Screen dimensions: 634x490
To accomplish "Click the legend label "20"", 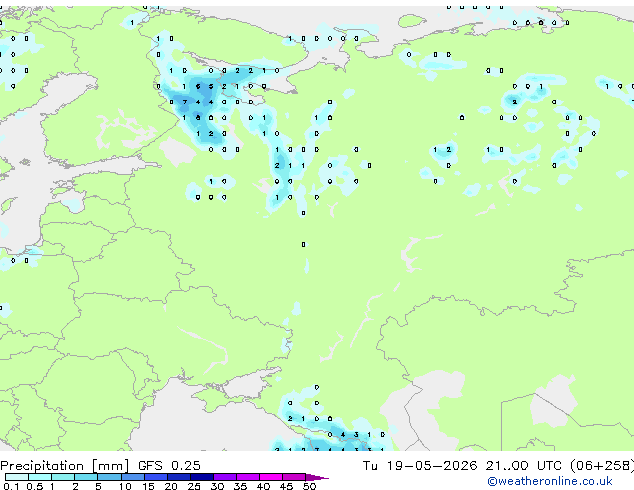I will 171,486.
